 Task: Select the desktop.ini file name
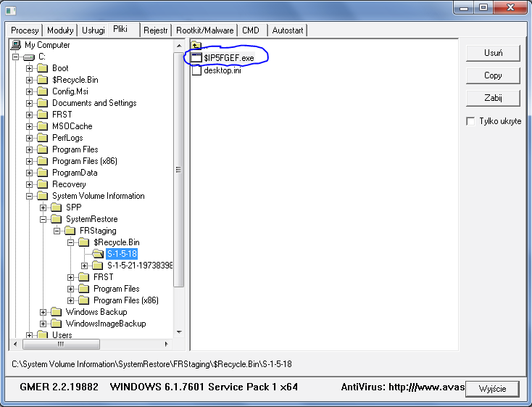point(223,70)
